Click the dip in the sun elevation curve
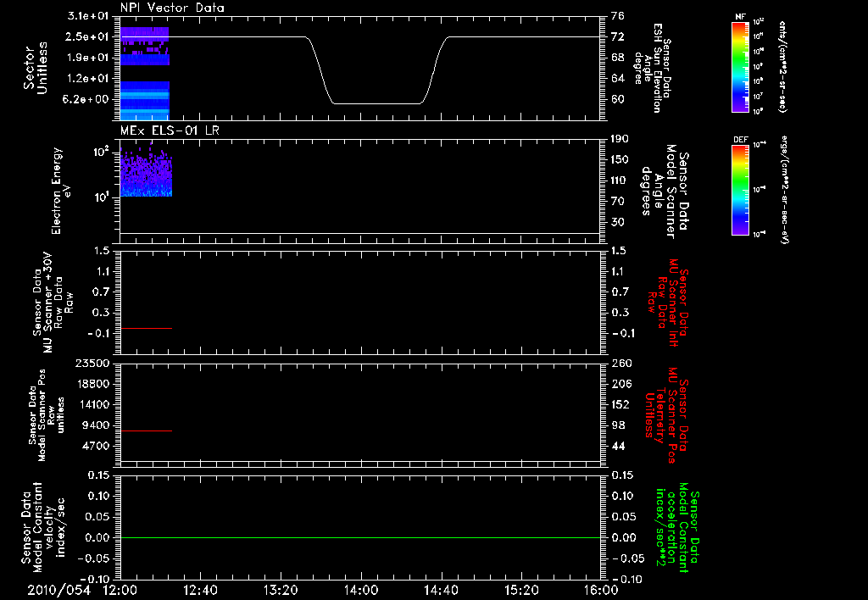The image size is (868, 600). coord(377,103)
